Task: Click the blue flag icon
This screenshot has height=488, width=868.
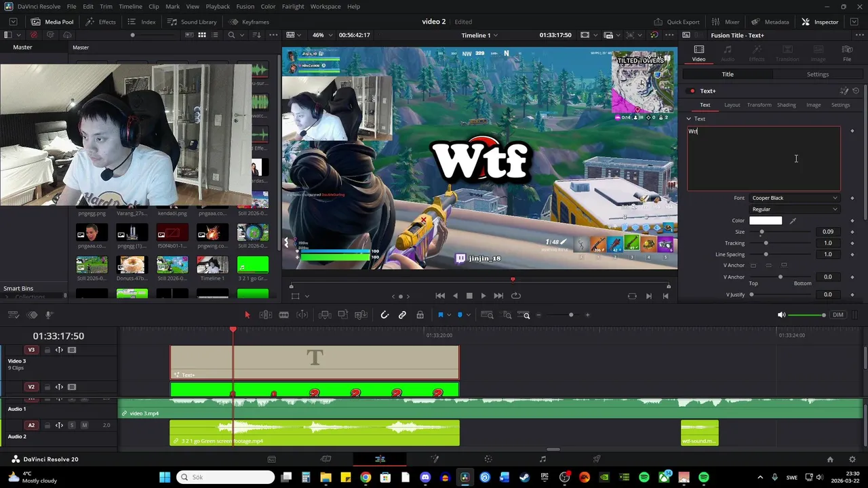Action: click(x=440, y=314)
